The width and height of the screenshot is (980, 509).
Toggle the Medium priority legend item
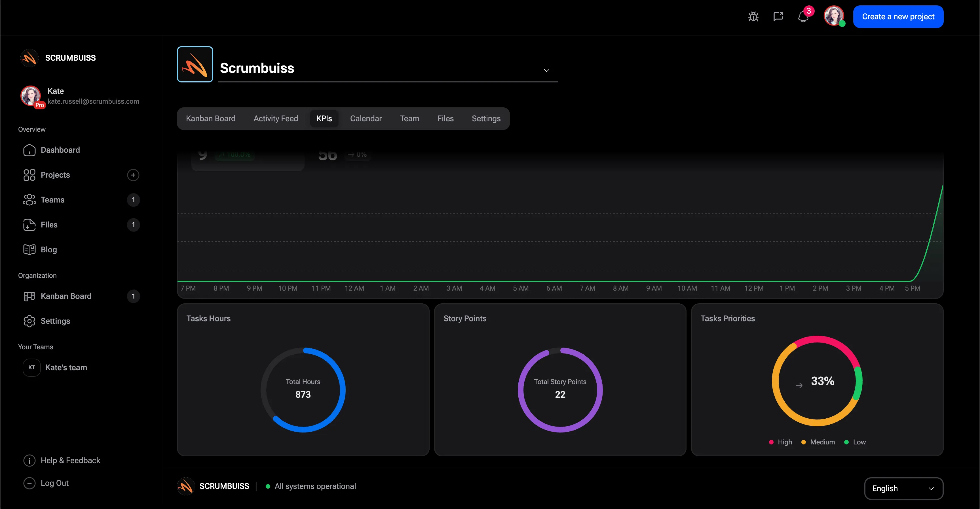point(818,442)
